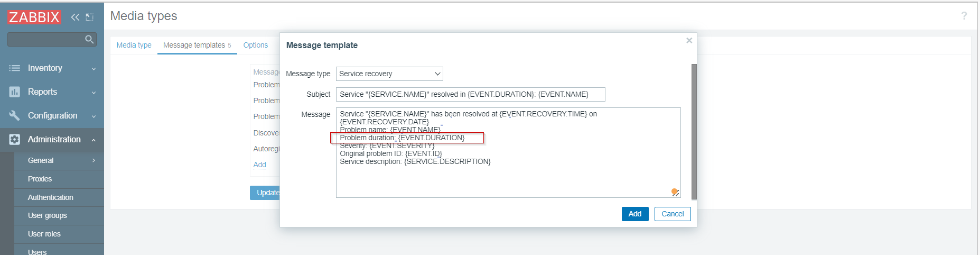Screen dimensions: 980x255
Task: Expand the General submenu
Action: coord(94,160)
